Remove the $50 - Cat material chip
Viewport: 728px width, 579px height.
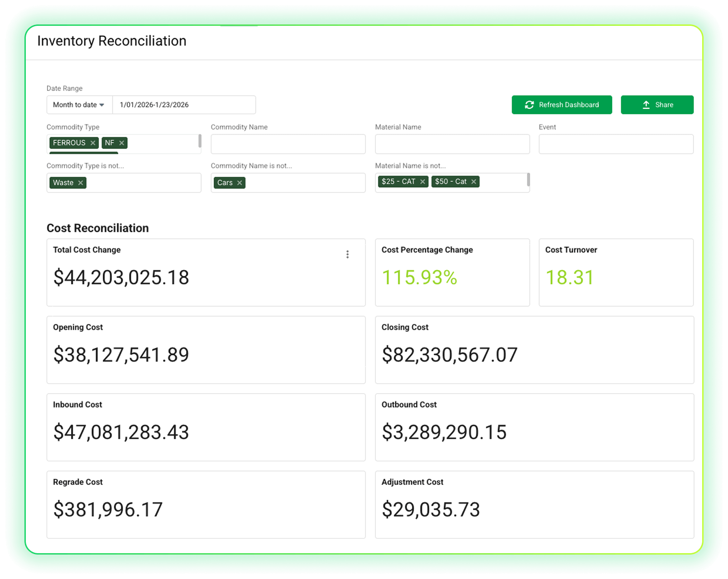474,182
